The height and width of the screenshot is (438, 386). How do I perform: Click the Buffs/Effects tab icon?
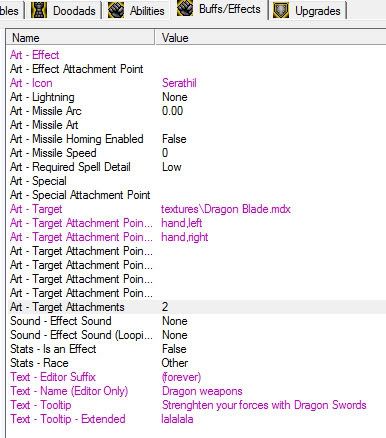(185, 8)
